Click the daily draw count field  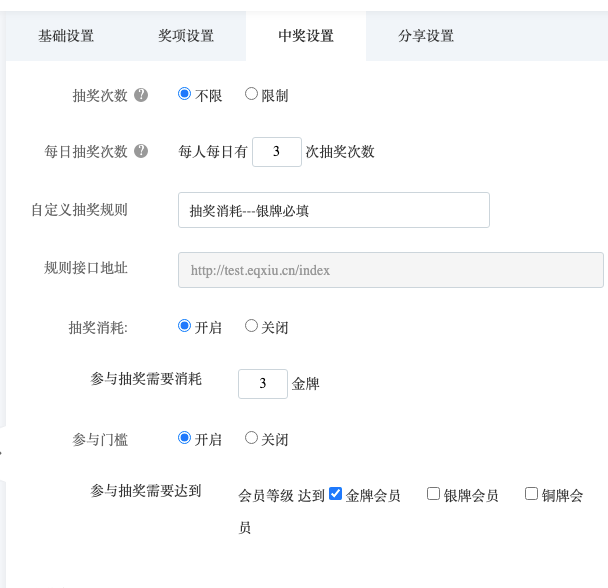[x=277, y=152]
